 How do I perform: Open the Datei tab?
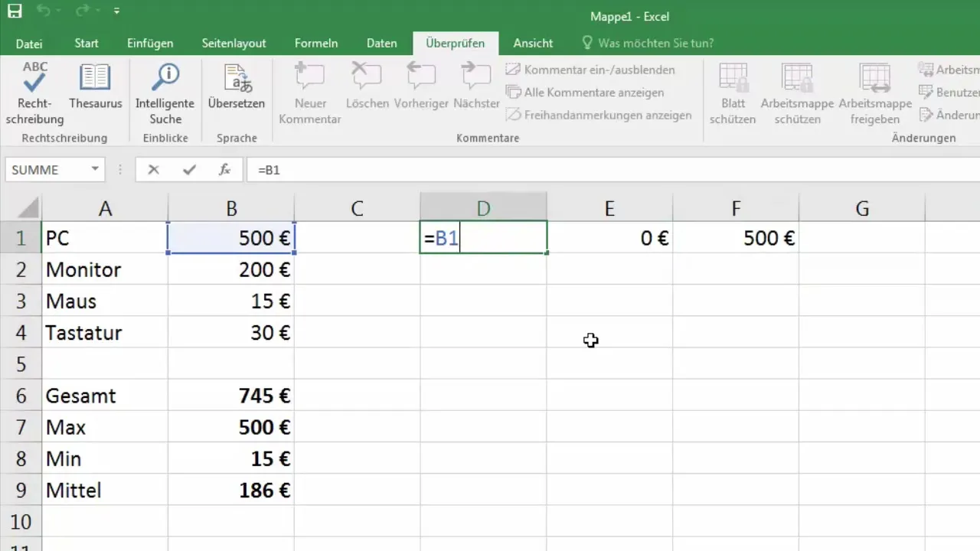coord(29,44)
